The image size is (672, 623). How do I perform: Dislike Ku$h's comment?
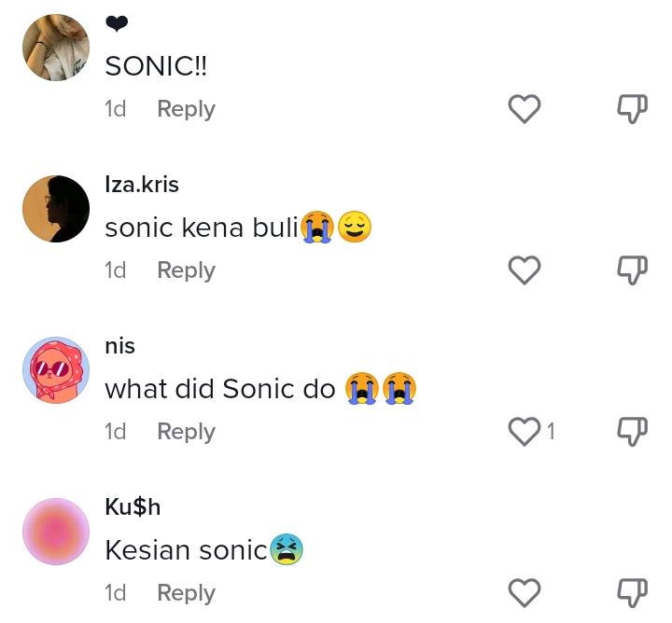coord(633,593)
